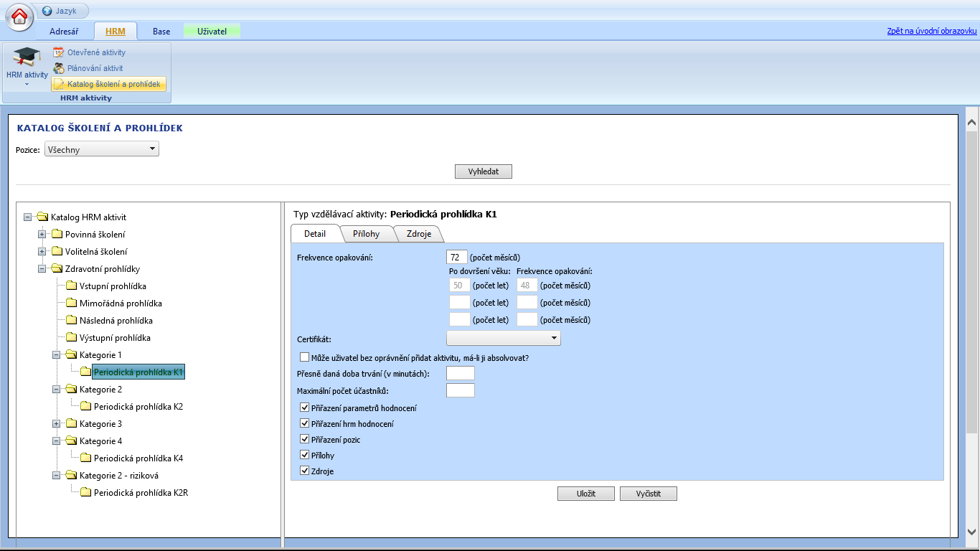Click the Uložit button

(x=586, y=494)
